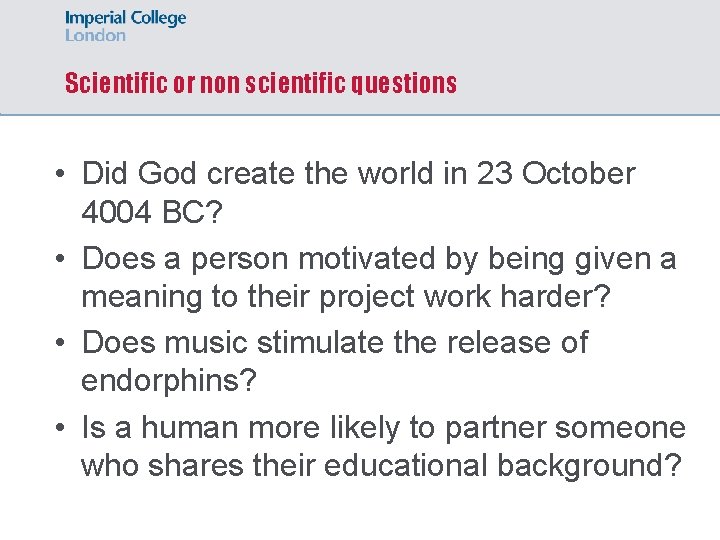Click 'who shares their educational background?' line

click(381, 466)
